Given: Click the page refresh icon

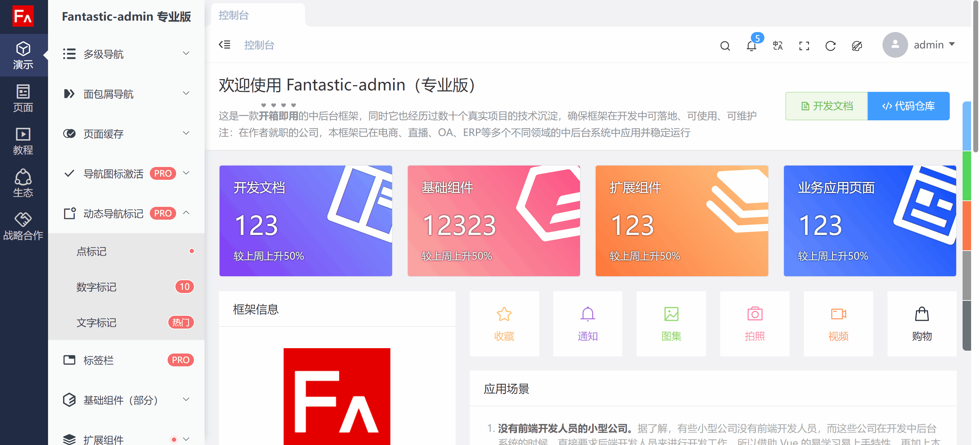Looking at the screenshot, I should coord(831,46).
